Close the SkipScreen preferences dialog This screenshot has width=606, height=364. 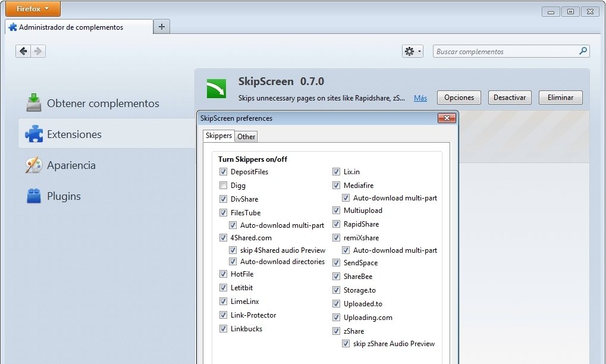coord(447,118)
